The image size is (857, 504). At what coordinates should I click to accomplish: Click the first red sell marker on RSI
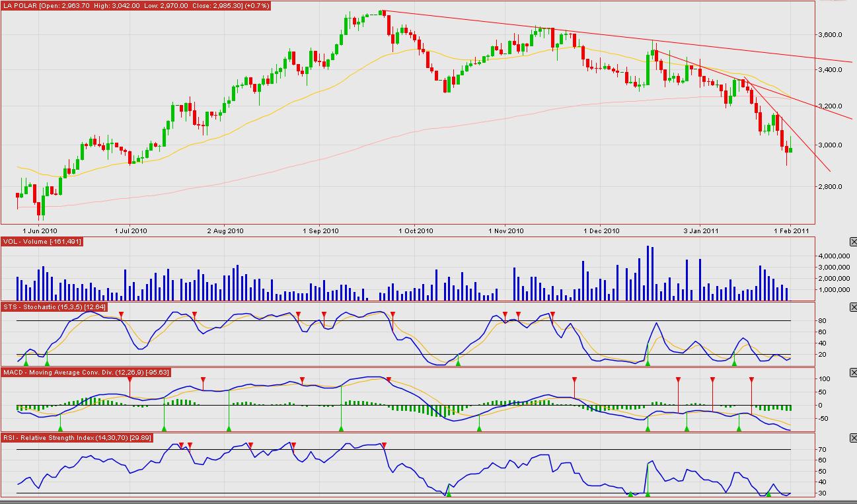pos(180,445)
